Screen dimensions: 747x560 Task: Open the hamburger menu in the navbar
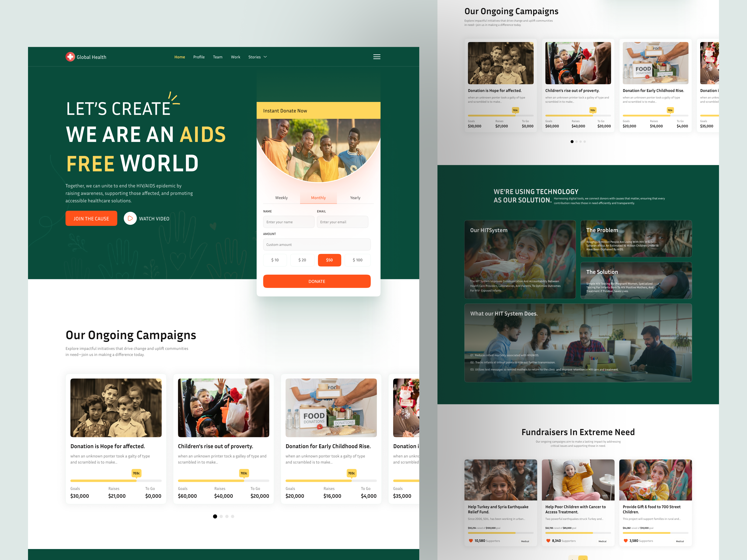(x=377, y=57)
